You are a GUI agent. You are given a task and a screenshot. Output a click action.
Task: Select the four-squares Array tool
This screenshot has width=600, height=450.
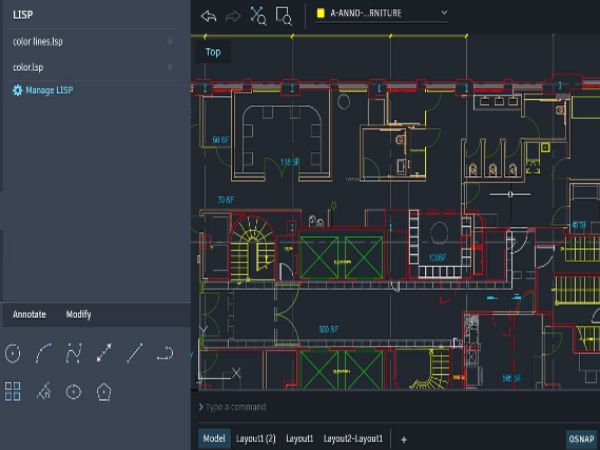pyautogui.click(x=13, y=391)
